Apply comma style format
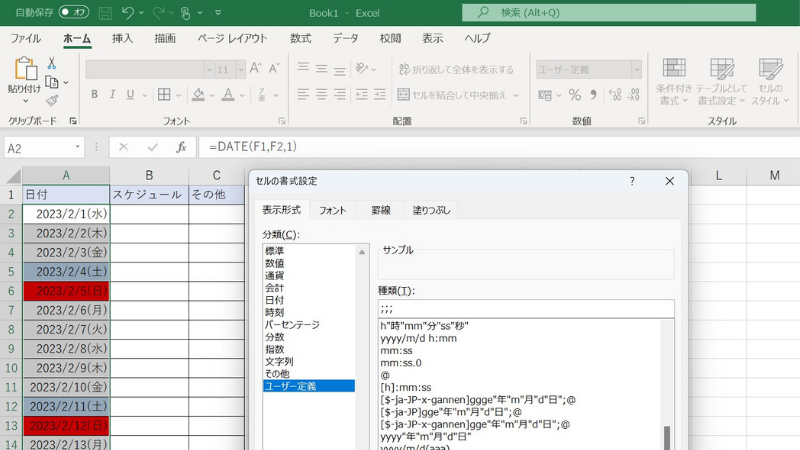 click(593, 95)
